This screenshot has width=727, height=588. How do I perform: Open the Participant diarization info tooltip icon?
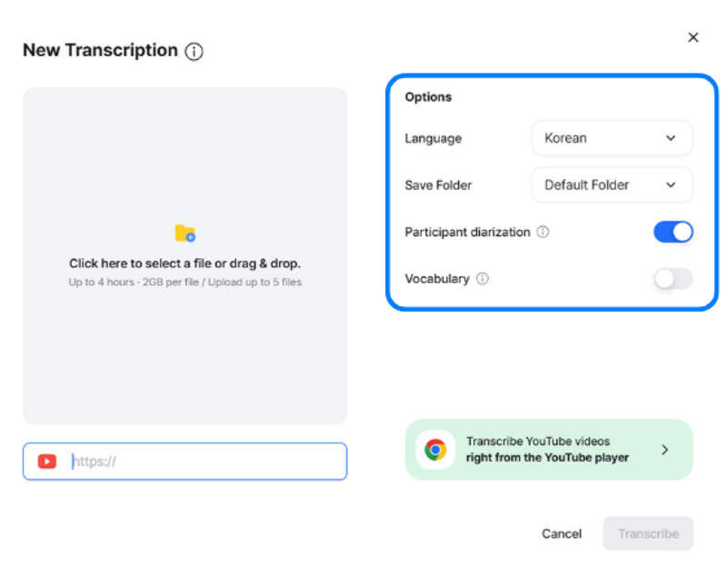[x=543, y=232]
